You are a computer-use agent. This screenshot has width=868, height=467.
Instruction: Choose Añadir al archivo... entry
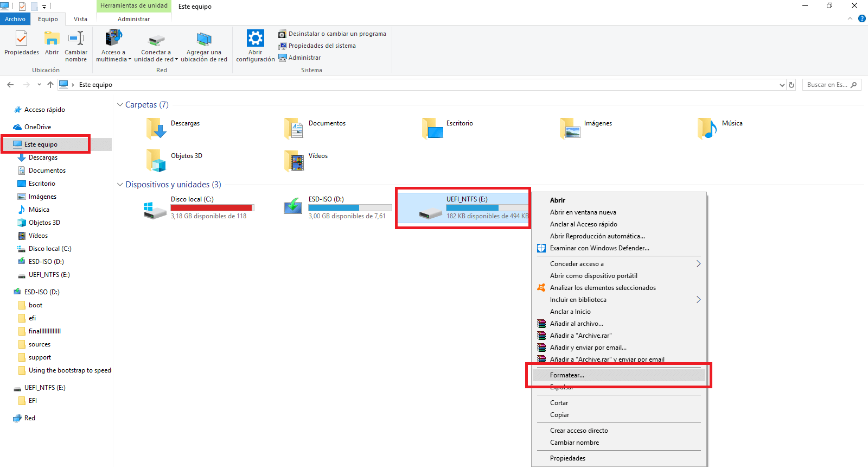pyautogui.click(x=619, y=324)
